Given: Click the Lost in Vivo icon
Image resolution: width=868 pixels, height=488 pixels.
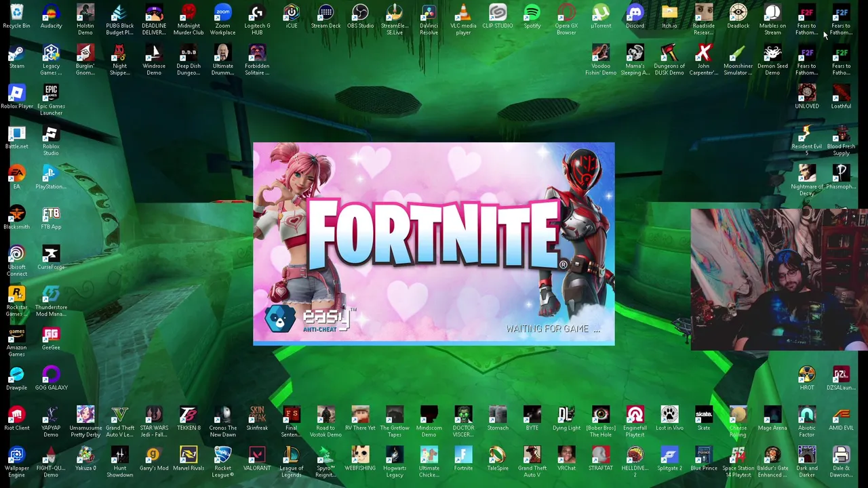Looking at the screenshot, I should [669, 419].
